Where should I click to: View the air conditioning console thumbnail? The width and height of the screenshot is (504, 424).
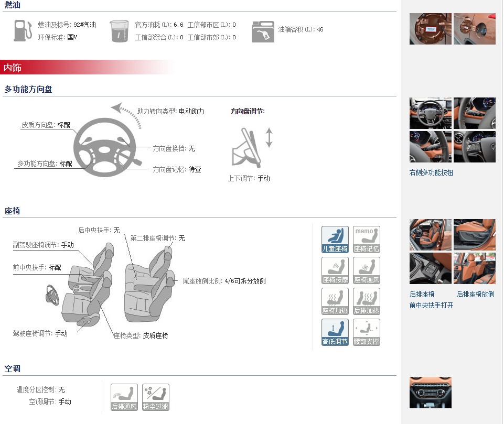point(431,393)
